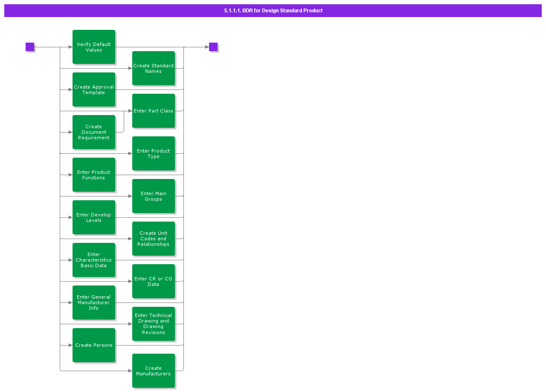Select Create Unit Codes and Relationships box

[x=154, y=239]
